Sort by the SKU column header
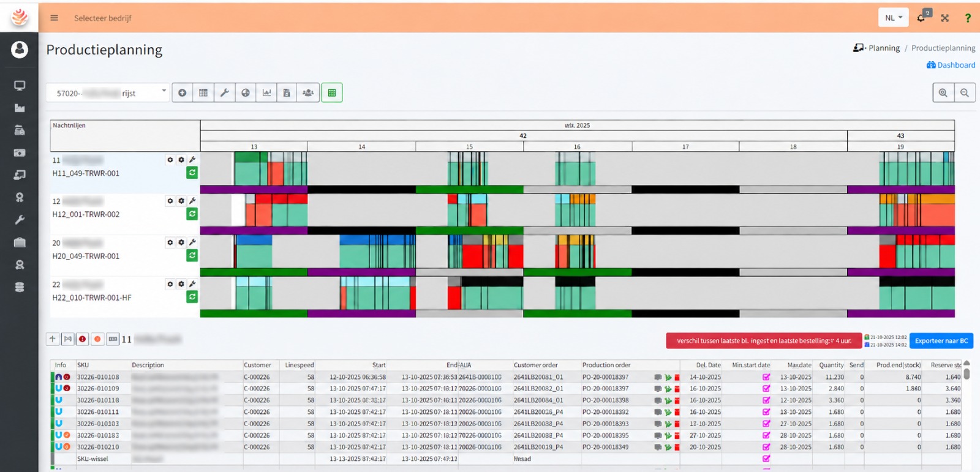This screenshot has width=980, height=472. tap(83, 365)
